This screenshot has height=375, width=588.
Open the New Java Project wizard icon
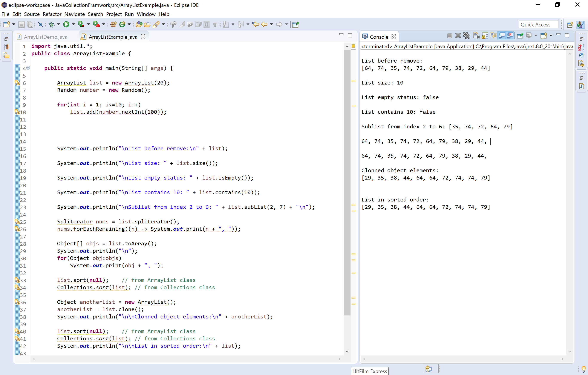pyautogui.click(x=113, y=25)
